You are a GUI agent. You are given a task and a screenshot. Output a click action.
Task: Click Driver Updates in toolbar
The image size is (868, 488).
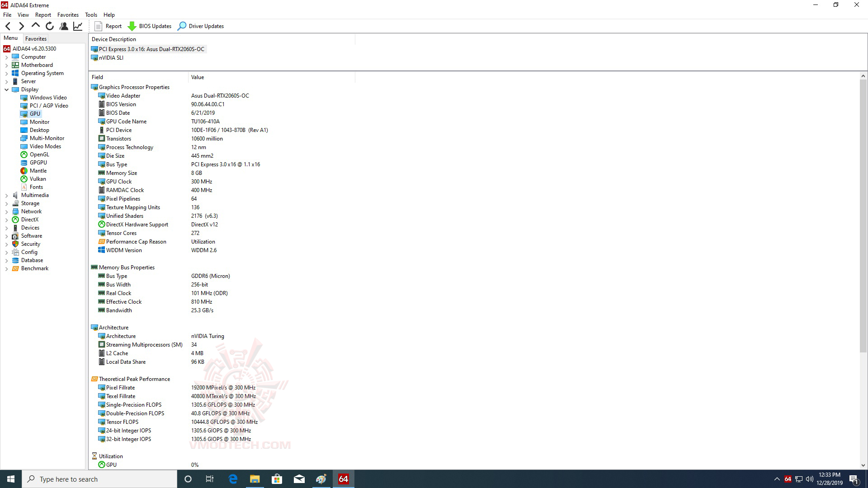point(201,26)
